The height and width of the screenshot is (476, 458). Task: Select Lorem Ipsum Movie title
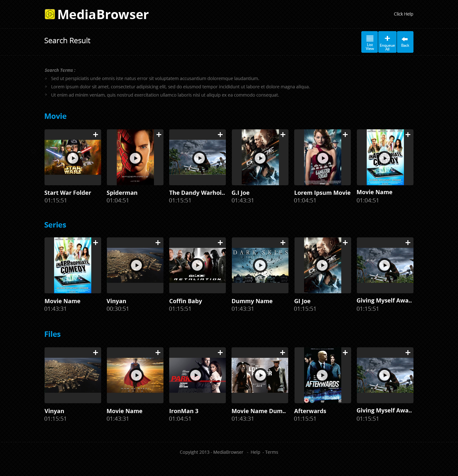point(322,193)
